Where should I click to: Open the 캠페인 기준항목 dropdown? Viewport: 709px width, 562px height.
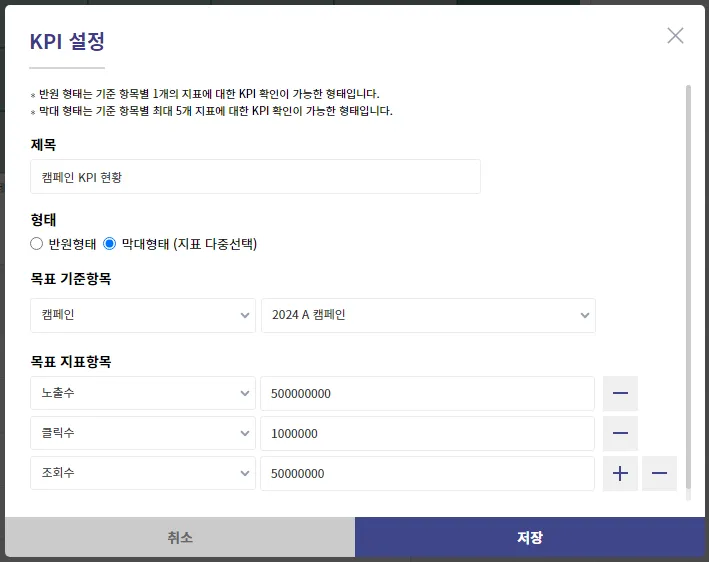click(x=143, y=315)
